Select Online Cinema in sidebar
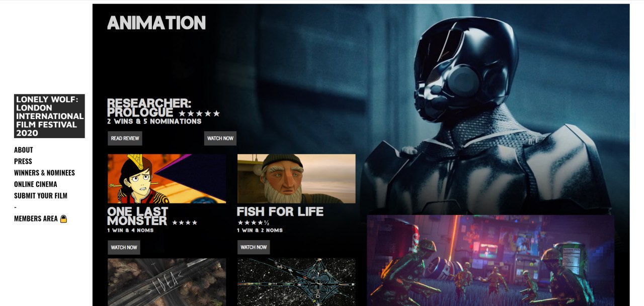The width and height of the screenshot is (644, 306). 36,184
